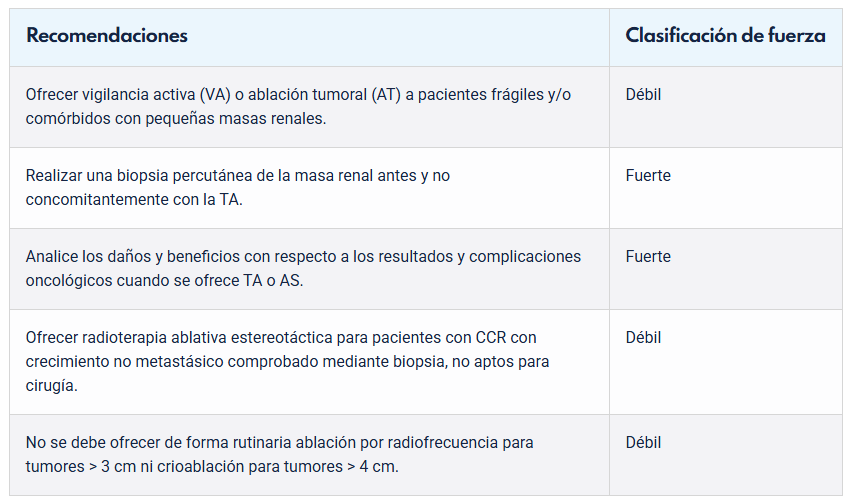Viewport: 850px width, 497px height.
Task: Click the "concomitantemente con la TA" line
Action: 134,199
